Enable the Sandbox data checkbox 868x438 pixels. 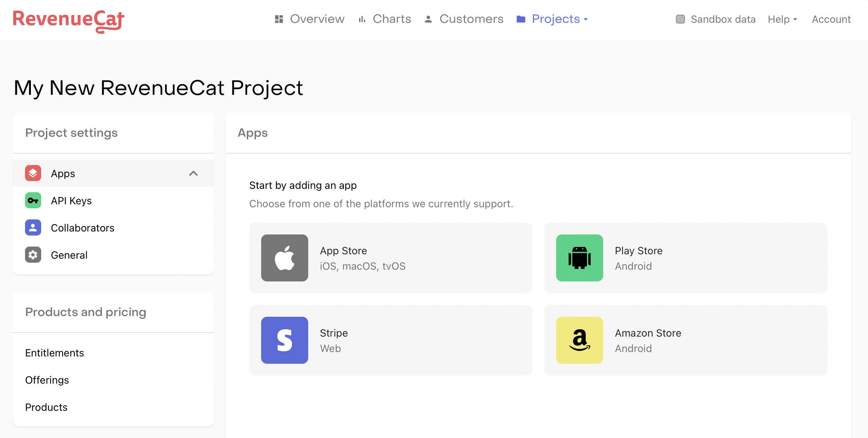tap(680, 19)
